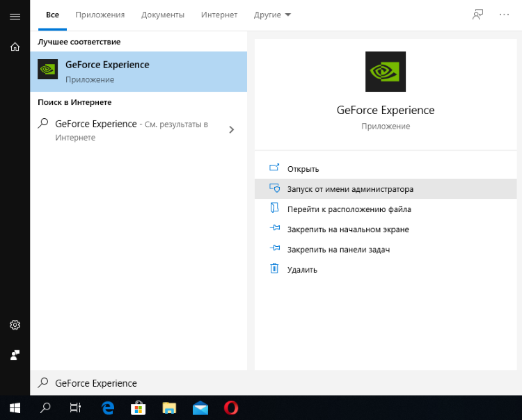The image size is (522, 420).
Task: Click the search box magnifier icon
Action: pos(43,382)
